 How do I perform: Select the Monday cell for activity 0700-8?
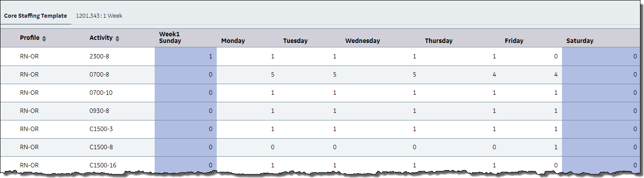[248, 75]
